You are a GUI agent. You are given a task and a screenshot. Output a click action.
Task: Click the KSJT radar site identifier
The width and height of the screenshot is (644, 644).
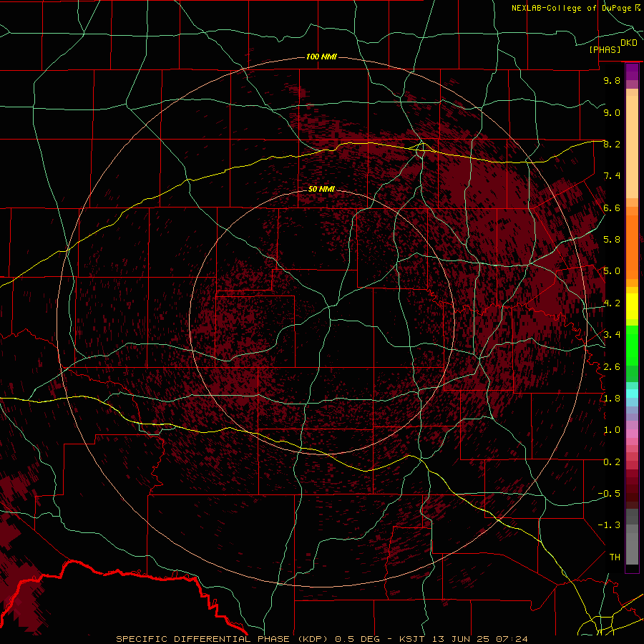[411, 639]
